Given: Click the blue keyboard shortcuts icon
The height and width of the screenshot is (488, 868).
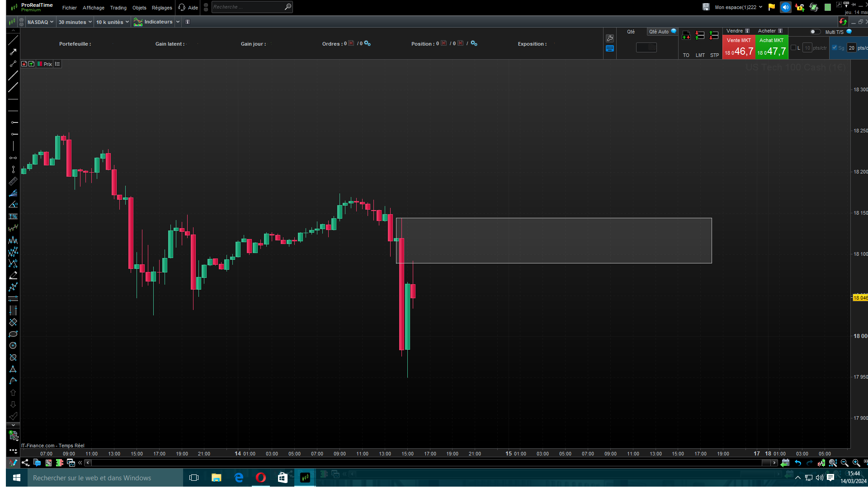Looking at the screenshot, I should (x=610, y=48).
